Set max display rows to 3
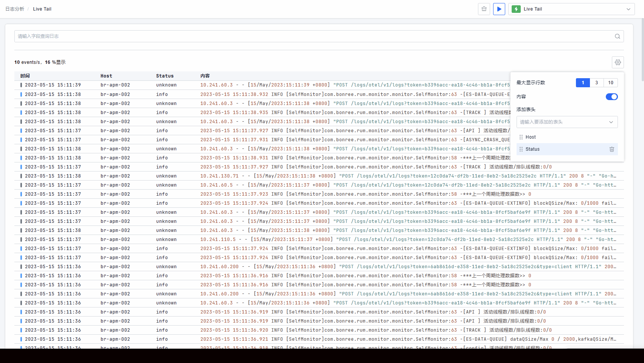Viewport: 644px width, 363px height. pos(596,83)
